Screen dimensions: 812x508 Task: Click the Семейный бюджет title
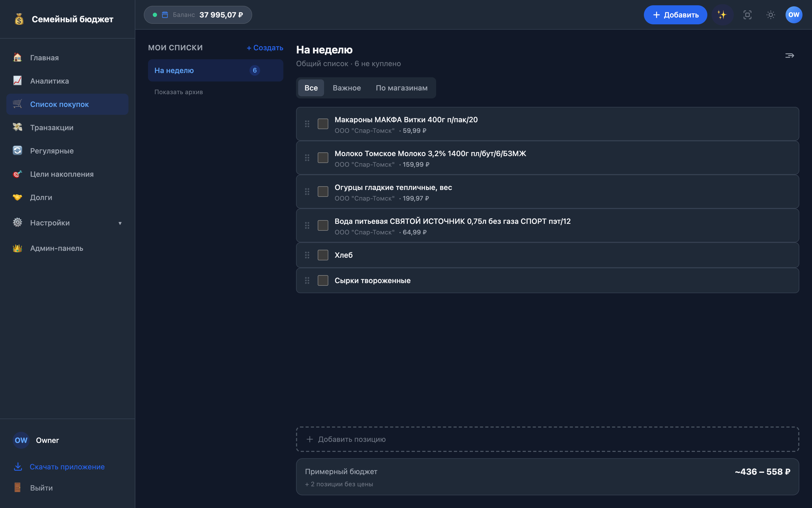(72, 19)
